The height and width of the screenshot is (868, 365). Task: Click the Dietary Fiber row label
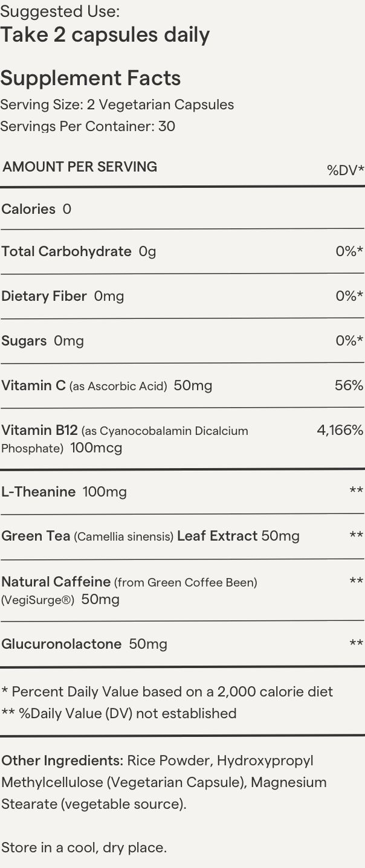44,296
